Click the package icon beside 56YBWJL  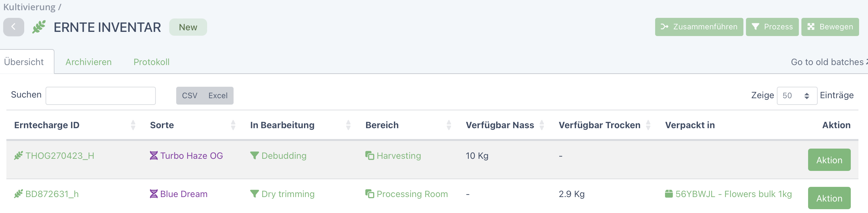(x=669, y=194)
